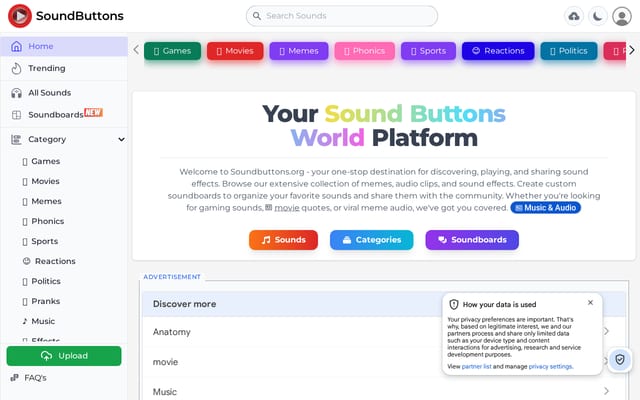Toggle dark mode moon icon
This screenshot has height=400, width=640.
point(598,16)
